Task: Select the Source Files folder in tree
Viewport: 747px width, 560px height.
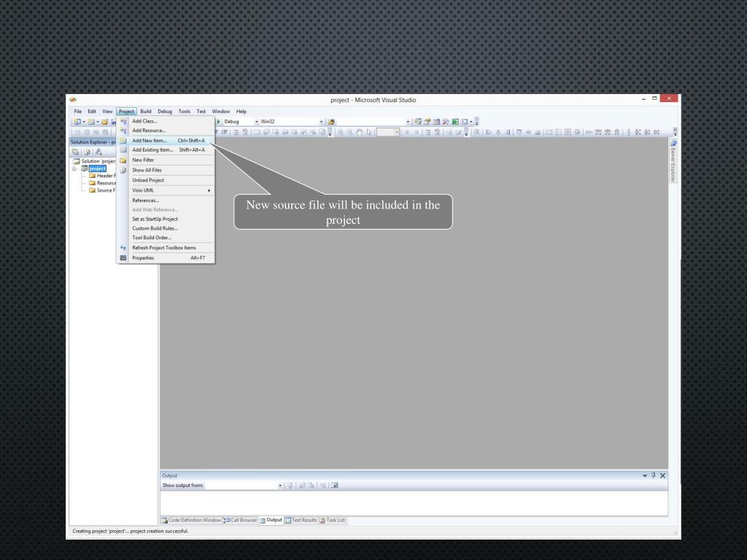Action: (102, 190)
